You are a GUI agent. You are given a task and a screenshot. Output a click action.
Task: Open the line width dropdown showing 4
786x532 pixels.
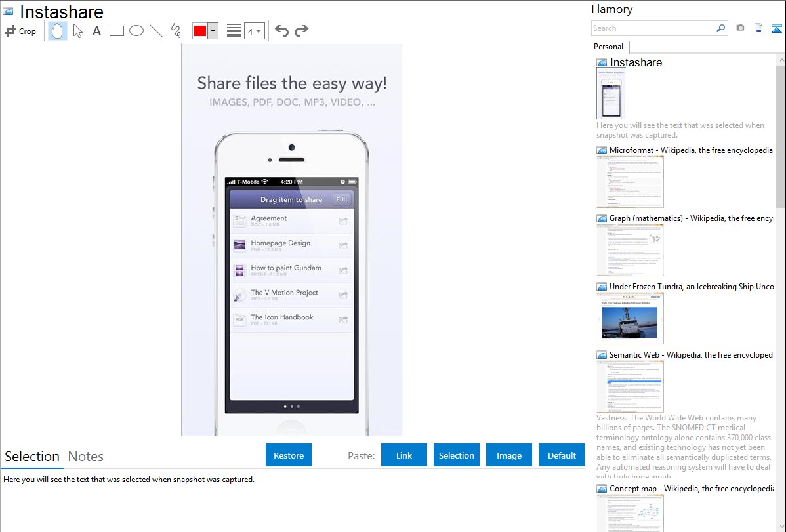(x=254, y=31)
